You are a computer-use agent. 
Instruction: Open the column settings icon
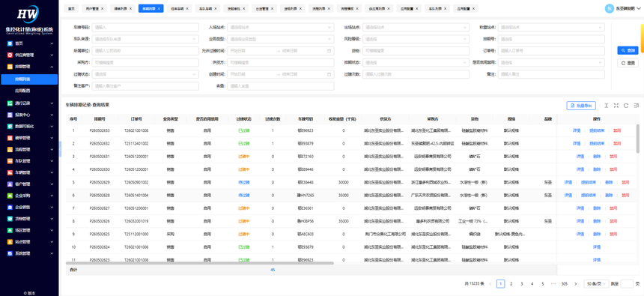pos(637,106)
